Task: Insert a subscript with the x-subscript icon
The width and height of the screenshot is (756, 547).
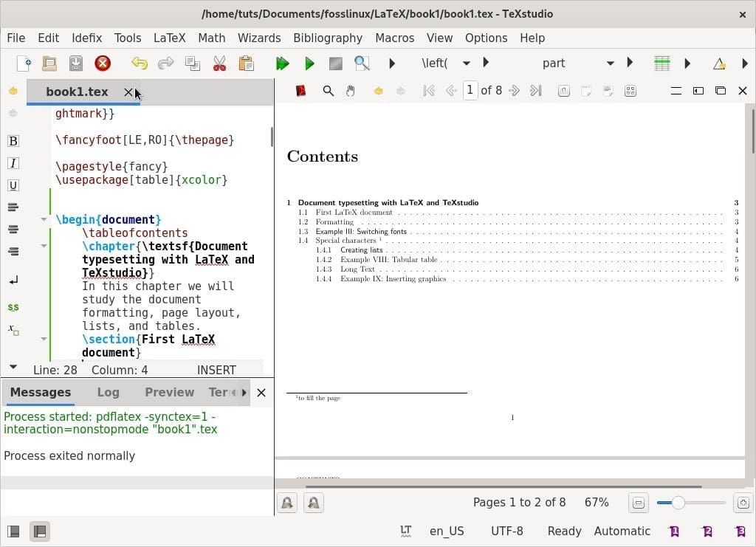Action: click(x=13, y=330)
